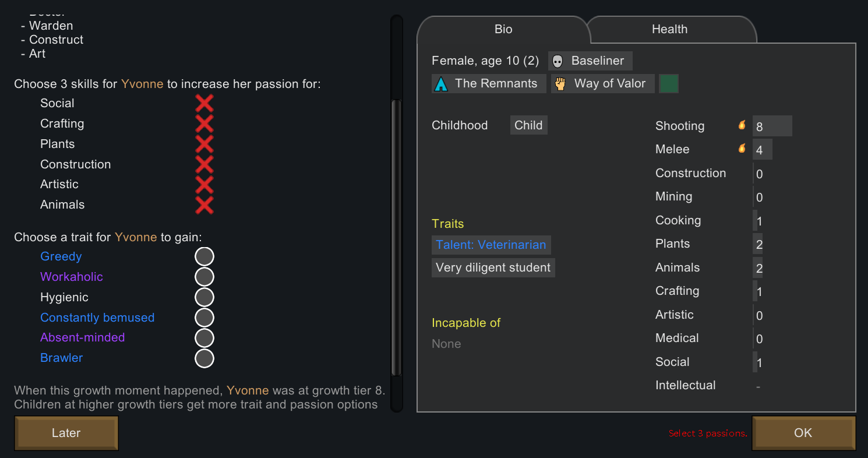
Task: Click the Baseliner xenotype skull icon
Action: [558, 61]
